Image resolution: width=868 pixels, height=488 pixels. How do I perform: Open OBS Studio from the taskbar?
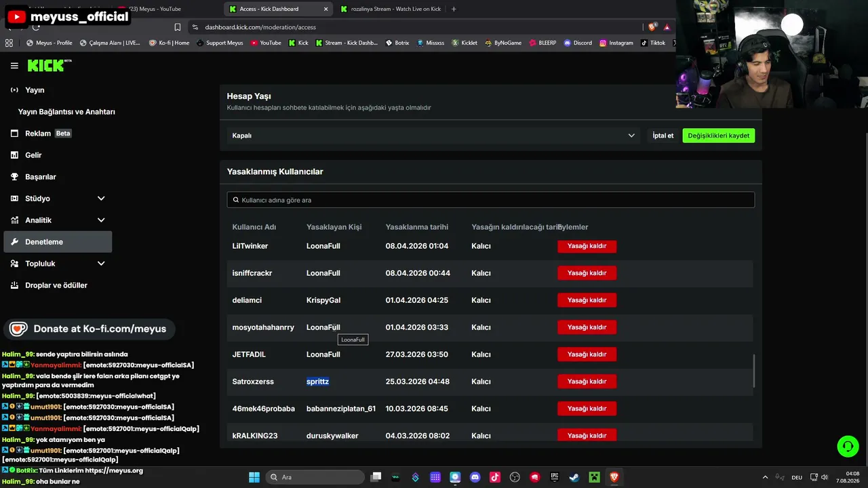[x=515, y=477]
